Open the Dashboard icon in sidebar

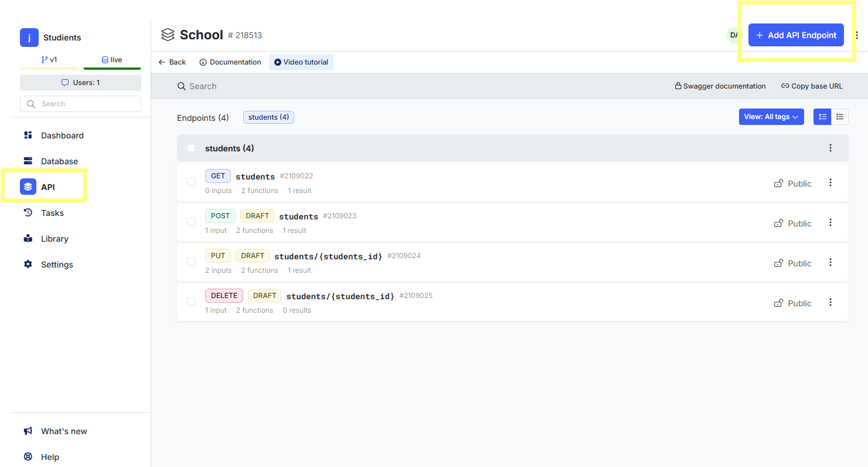28,136
